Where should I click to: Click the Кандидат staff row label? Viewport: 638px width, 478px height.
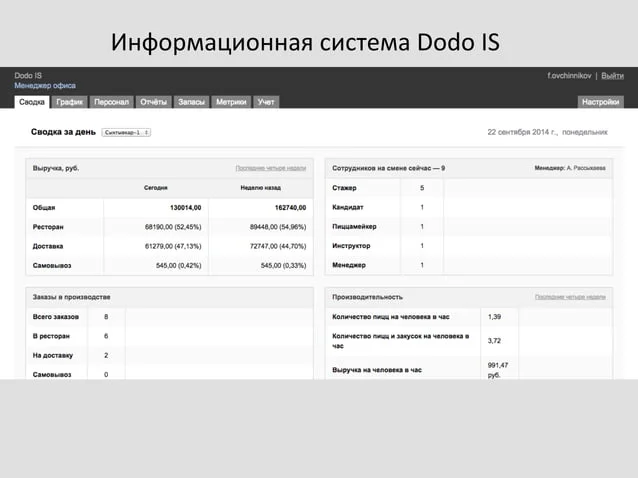pyautogui.click(x=348, y=207)
